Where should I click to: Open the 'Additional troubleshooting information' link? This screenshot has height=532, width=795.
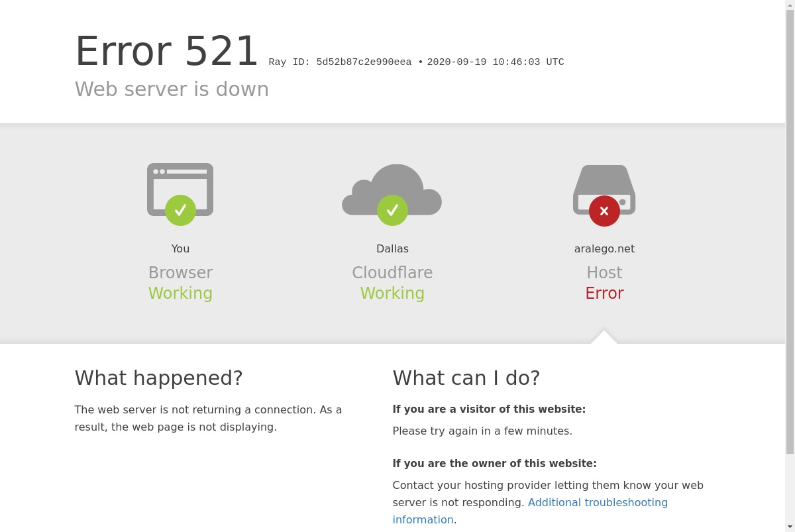tap(530, 511)
